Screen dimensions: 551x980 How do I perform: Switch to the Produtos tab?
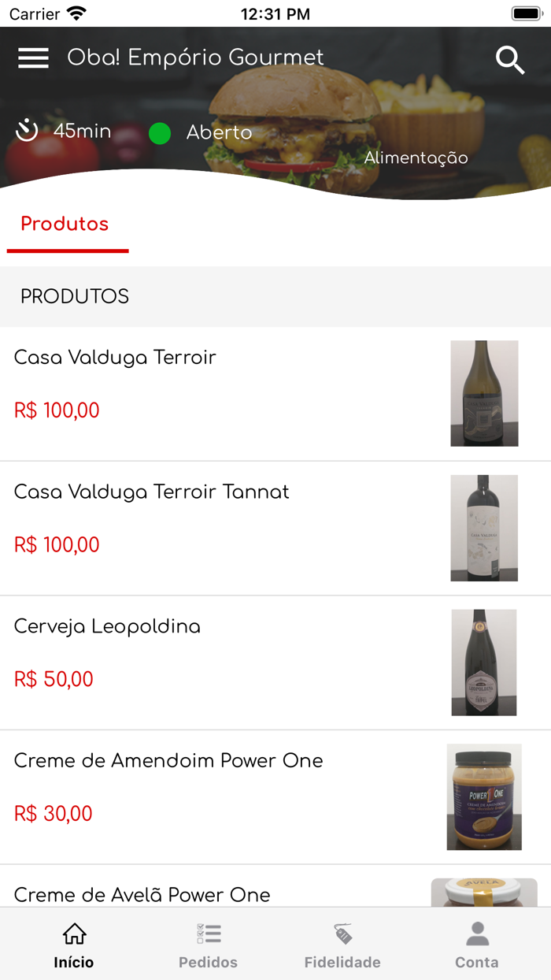[x=65, y=224]
